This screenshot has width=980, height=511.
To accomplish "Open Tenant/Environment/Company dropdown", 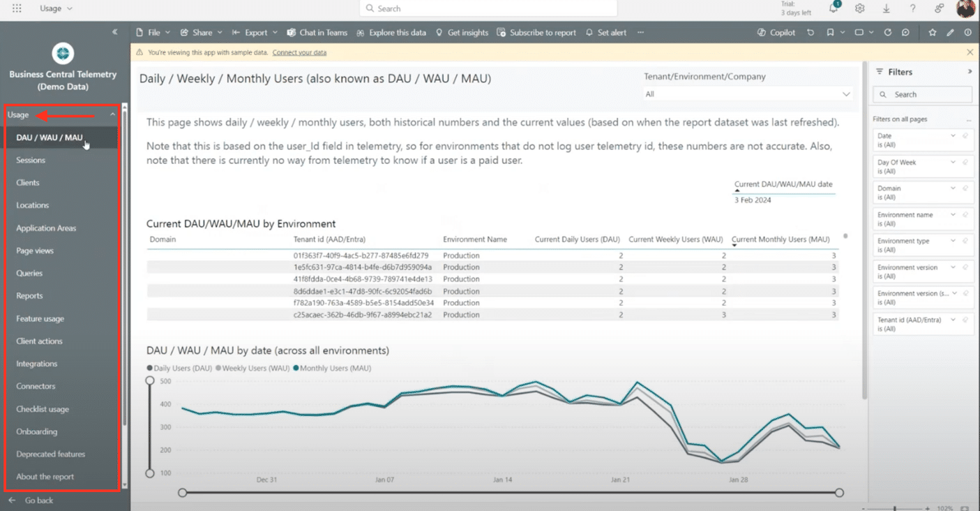I will click(748, 94).
